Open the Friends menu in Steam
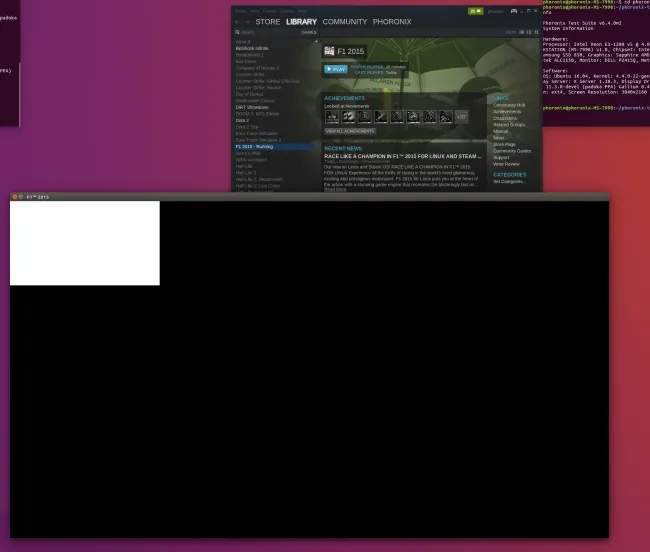The height and width of the screenshot is (552, 650). click(269, 11)
